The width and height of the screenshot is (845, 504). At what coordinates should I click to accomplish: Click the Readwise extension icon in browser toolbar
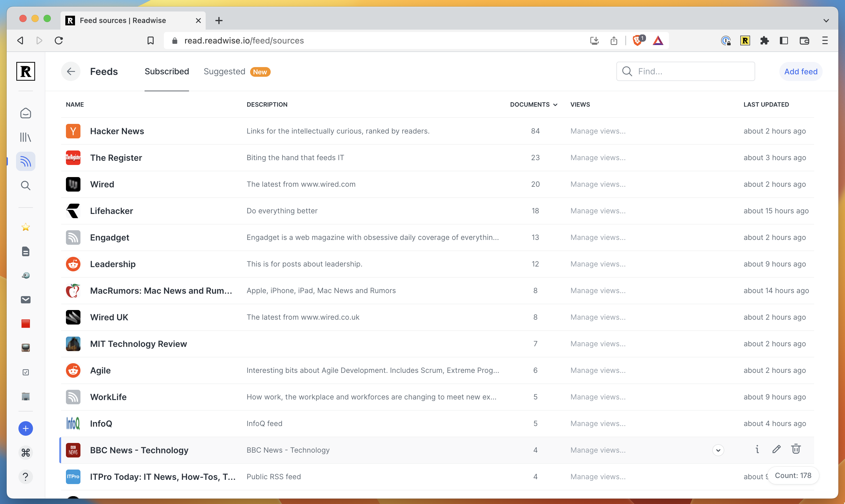[745, 41]
